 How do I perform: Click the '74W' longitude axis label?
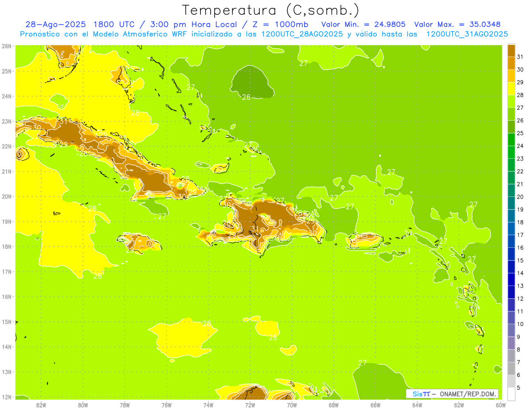point(208,405)
